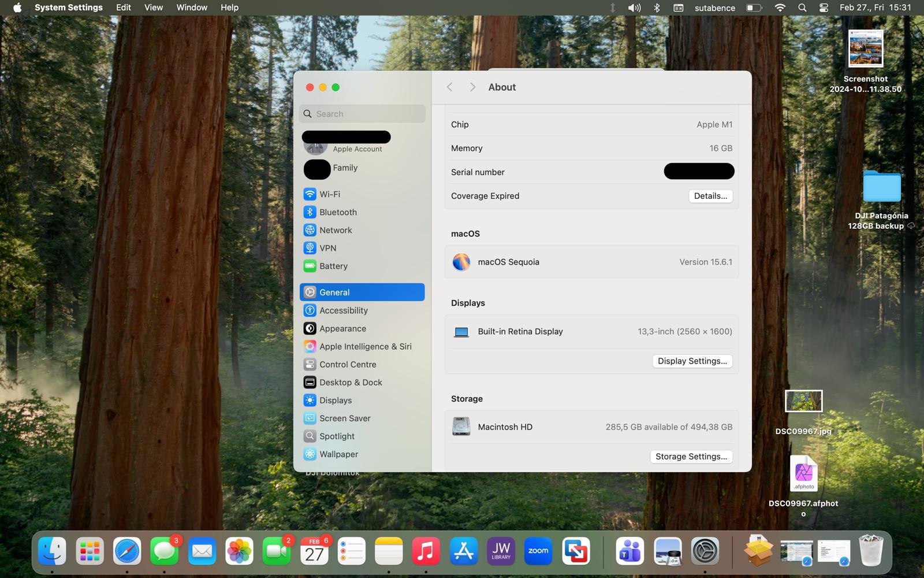Open JW Library from the Dock
The width and height of the screenshot is (924, 578).
pos(501,551)
